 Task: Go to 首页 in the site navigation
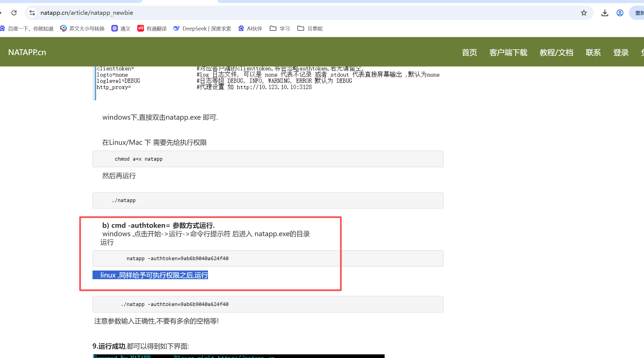(x=469, y=53)
